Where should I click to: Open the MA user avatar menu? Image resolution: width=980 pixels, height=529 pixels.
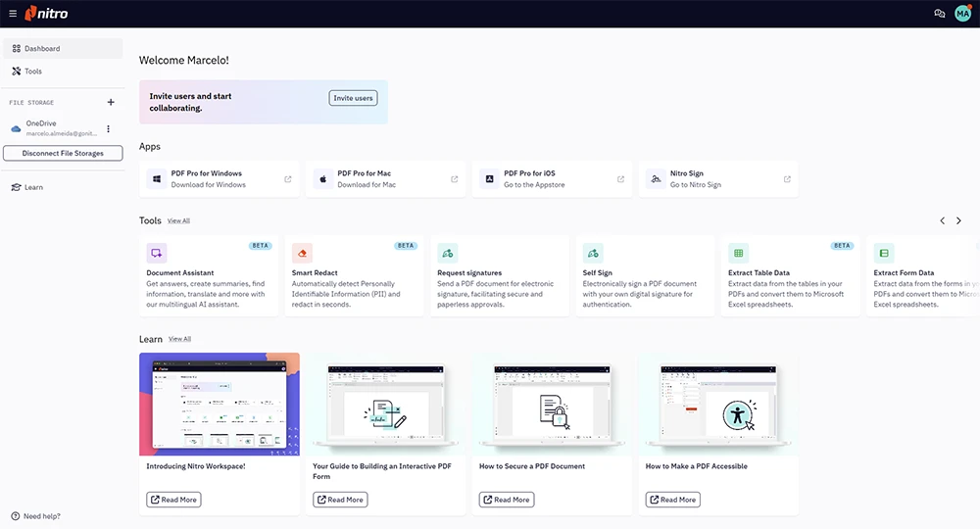pyautogui.click(x=962, y=13)
